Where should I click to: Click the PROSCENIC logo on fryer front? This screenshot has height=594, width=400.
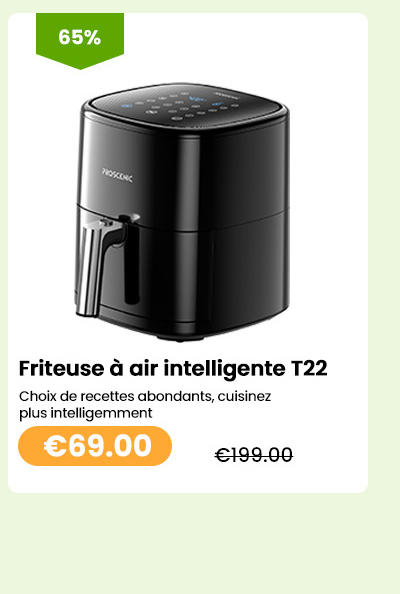coord(117,175)
